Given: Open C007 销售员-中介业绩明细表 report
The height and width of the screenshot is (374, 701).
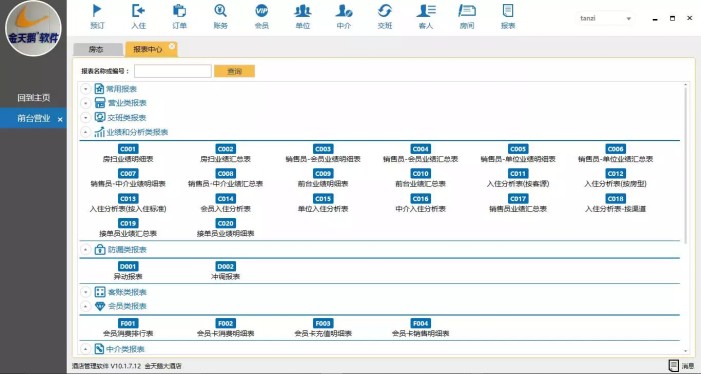Looking at the screenshot, I should pyautogui.click(x=128, y=178).
